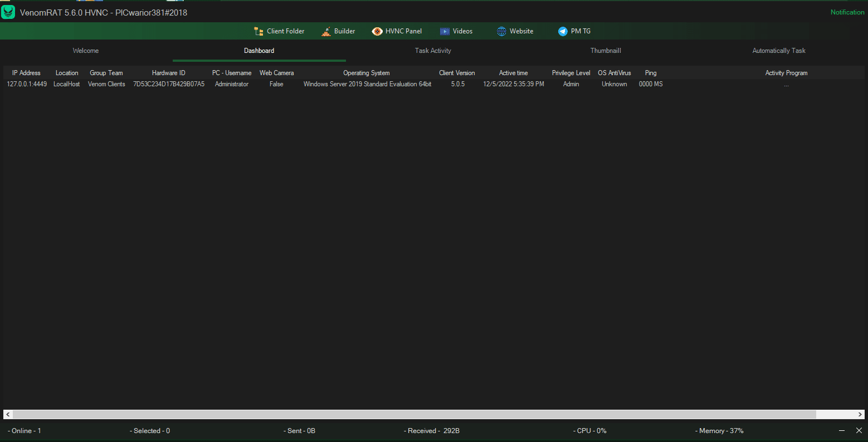Click the Group Team column header
868x442 pixels.
pyautogui.click(x=106, y=73)
